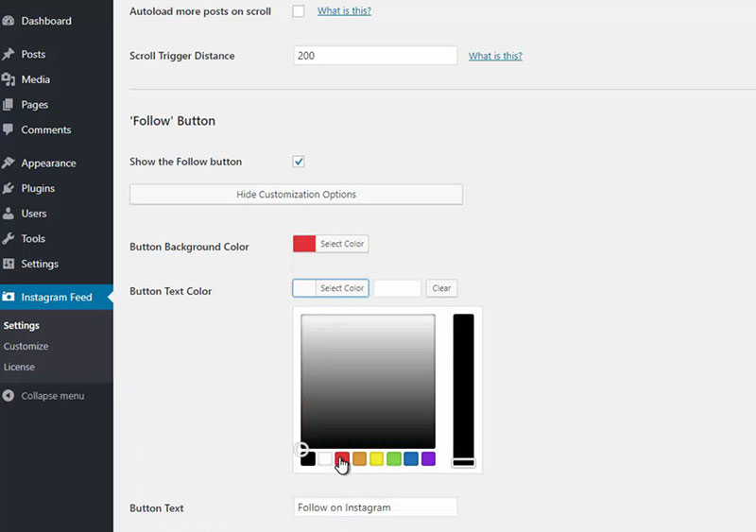Click the color picker circle cursor handle
The width and height of the screenshot is (756, 532).
click(301, 449)
